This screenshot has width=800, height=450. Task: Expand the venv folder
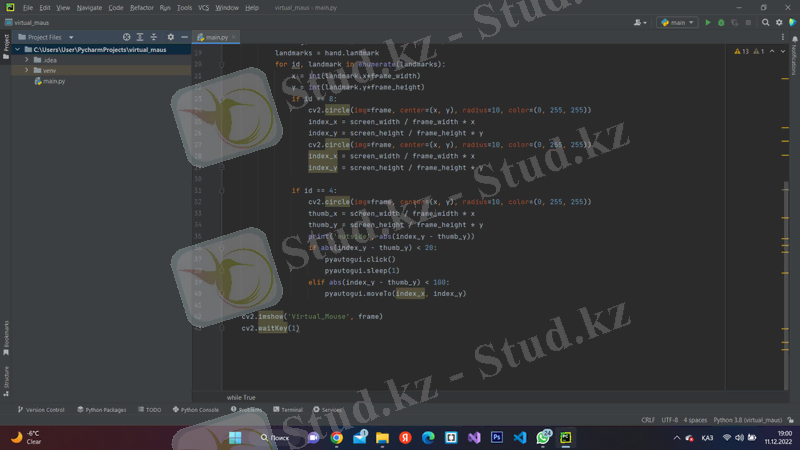[x=27, y=71]
